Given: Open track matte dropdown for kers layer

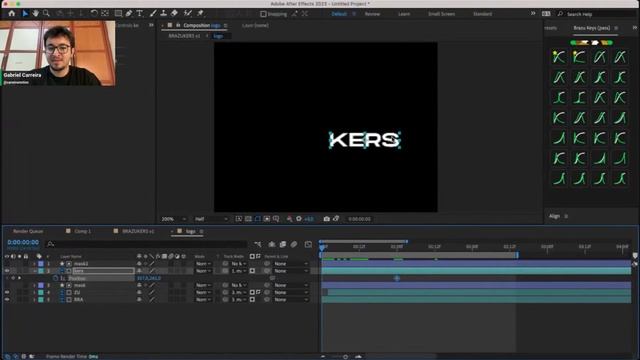Looking at the screenshot, I should click(x=239, y=271).
